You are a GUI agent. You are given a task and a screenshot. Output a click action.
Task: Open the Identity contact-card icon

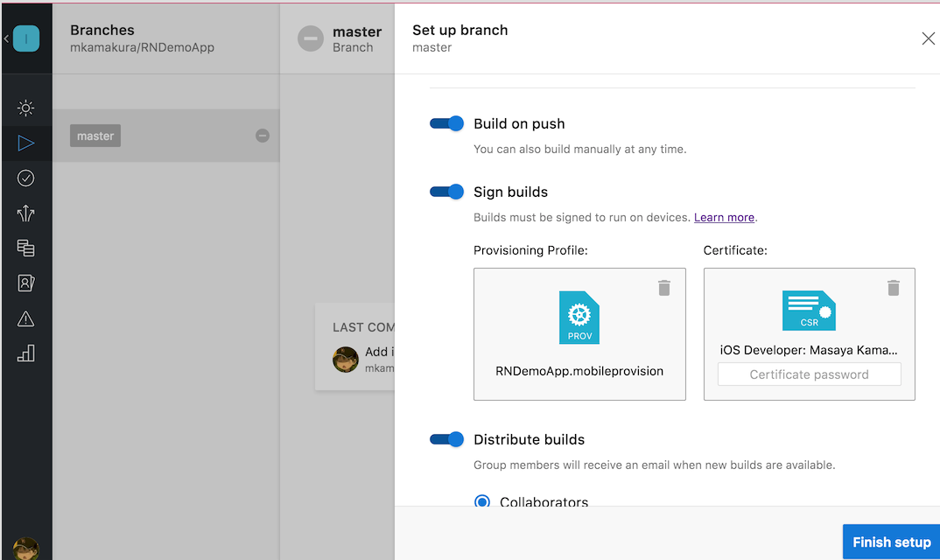(25, 283)
